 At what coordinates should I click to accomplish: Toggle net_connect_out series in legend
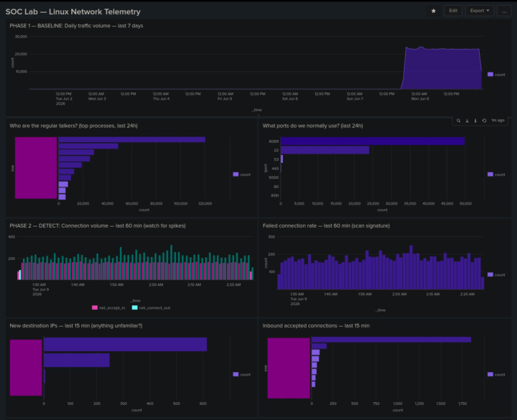(151, 307)
